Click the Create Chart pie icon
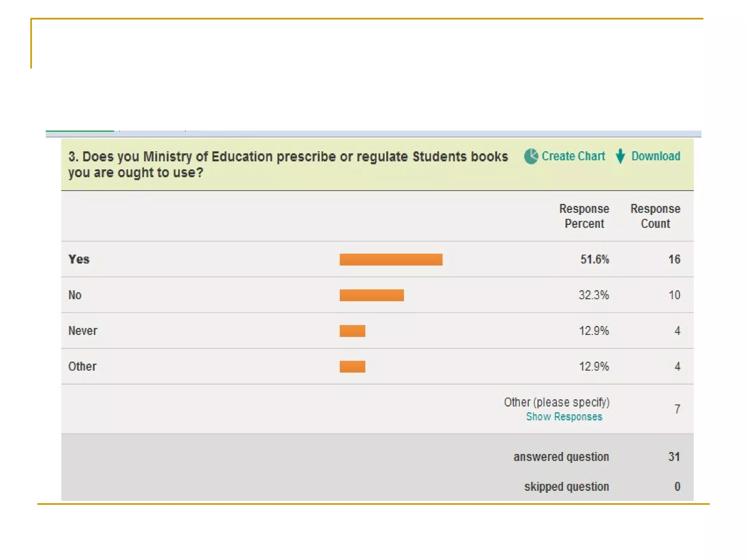Viewport: 747px width, 560px height. [531, 156]
